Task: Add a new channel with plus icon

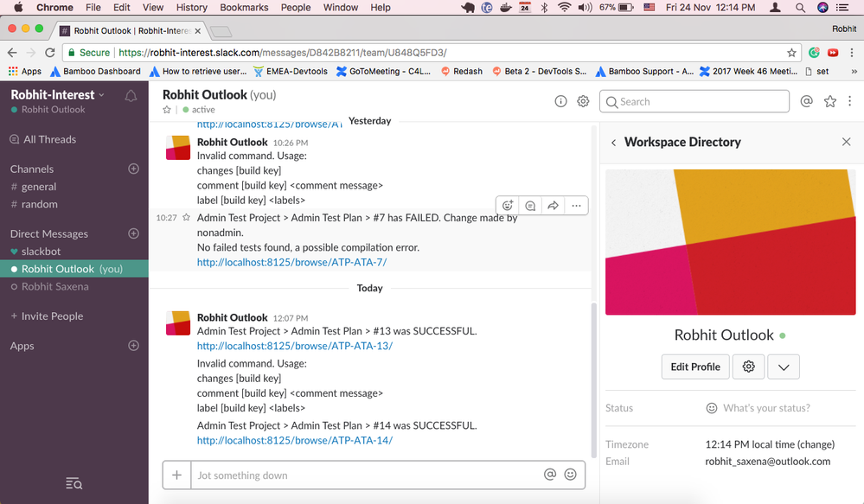Action: (x=133, y=169)
